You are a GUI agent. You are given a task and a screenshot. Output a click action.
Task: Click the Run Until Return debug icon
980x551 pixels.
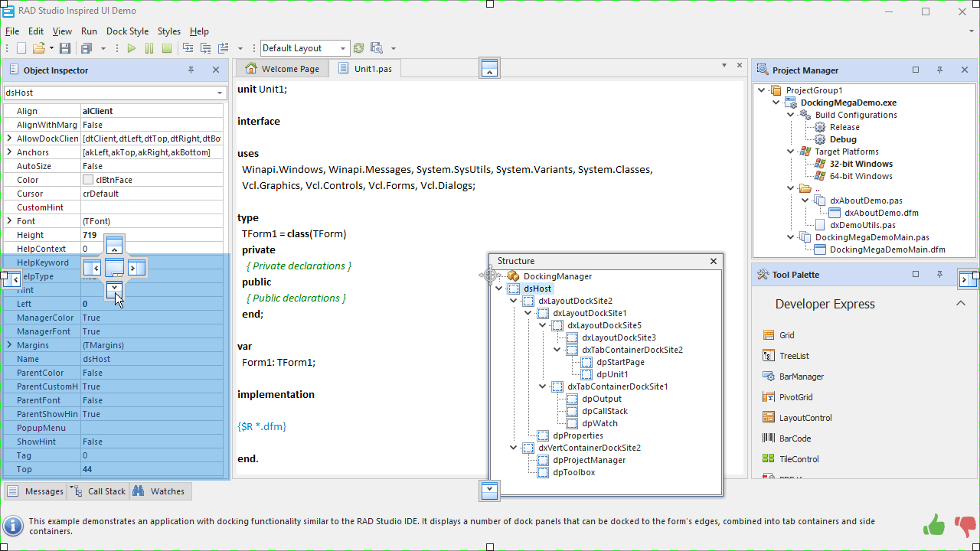tap(223, 48)
